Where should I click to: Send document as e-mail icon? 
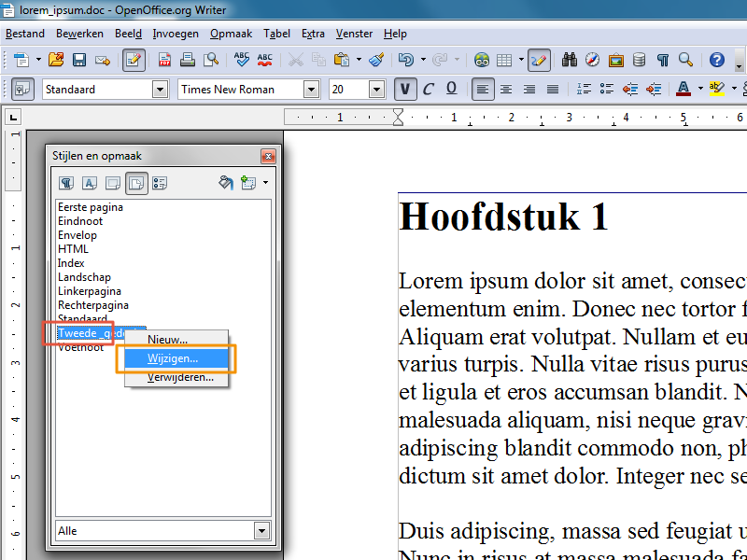103,60
